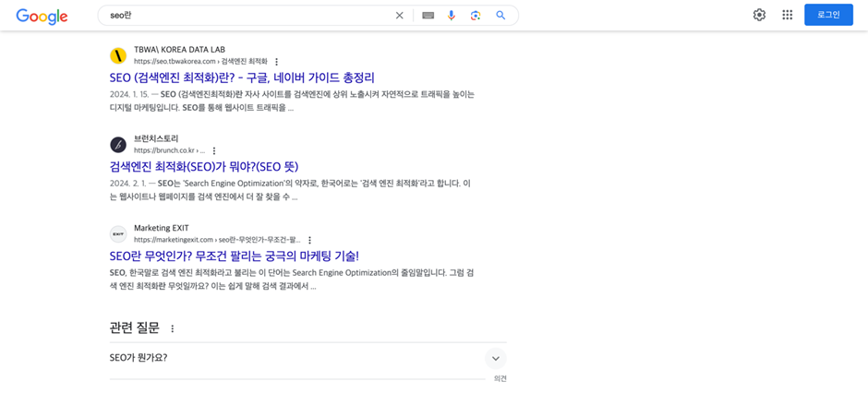Viewport: 868px width, 393px height.
Task: Open the 'SEO (검색엔진 최적화)란?' result link
Action: [x=242, y=78]
